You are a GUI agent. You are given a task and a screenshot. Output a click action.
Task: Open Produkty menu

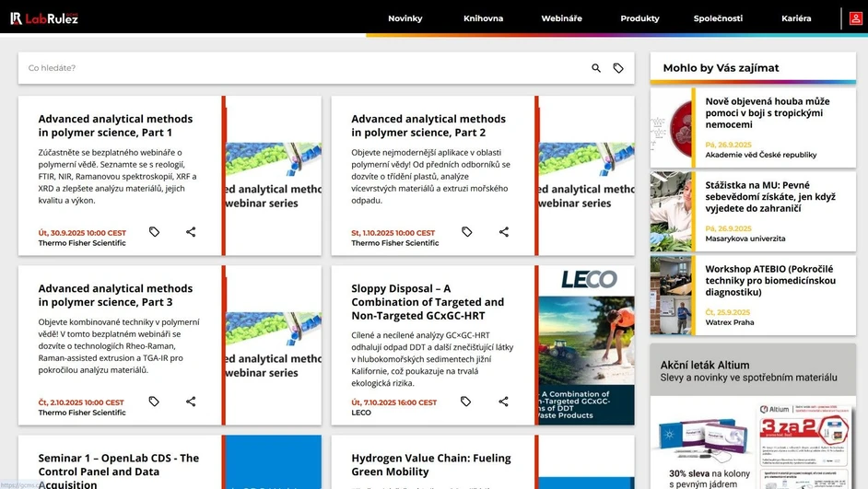point(639,18)
